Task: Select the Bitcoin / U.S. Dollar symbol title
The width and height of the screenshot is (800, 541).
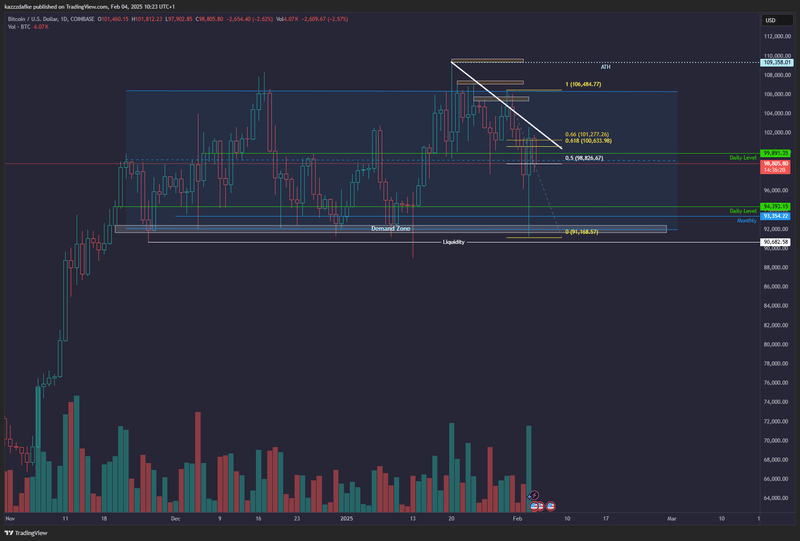Action: click(51, 19)
